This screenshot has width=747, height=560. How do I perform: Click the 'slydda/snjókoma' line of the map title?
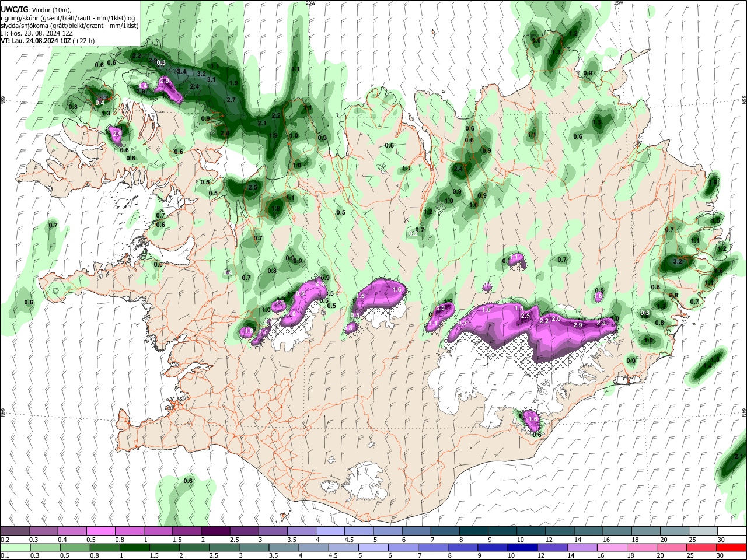(69, 26)
